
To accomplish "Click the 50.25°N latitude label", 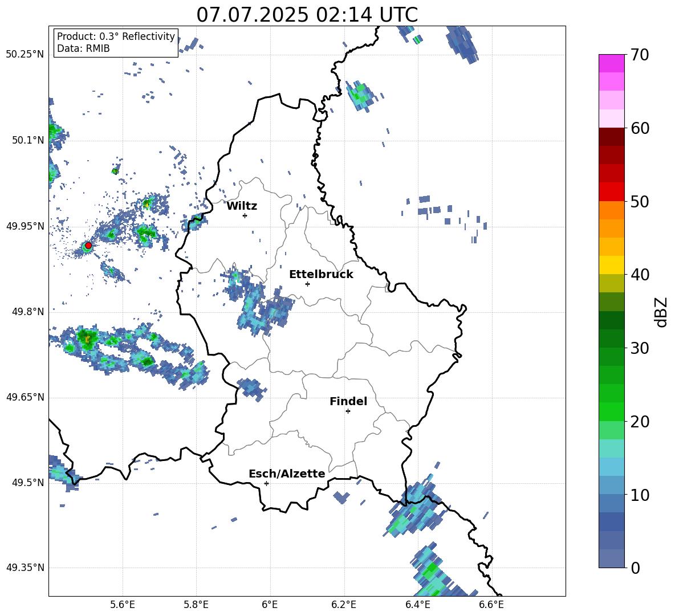I will click(25, 55).
